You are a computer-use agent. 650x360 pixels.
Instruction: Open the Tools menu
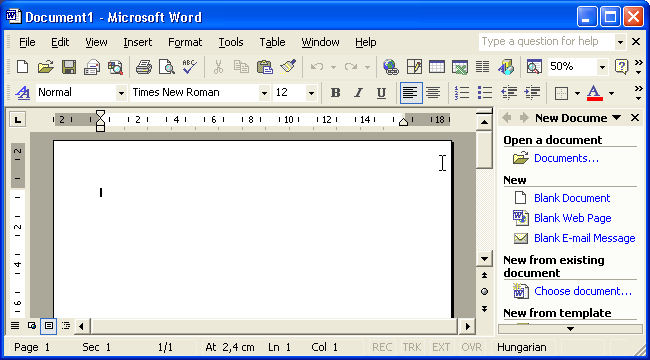tap(231, 42)
